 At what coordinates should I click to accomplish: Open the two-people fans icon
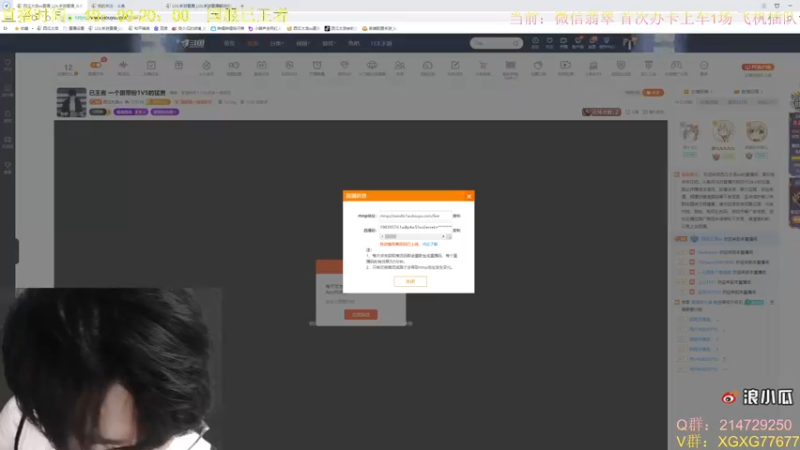[x=399, y=65]
